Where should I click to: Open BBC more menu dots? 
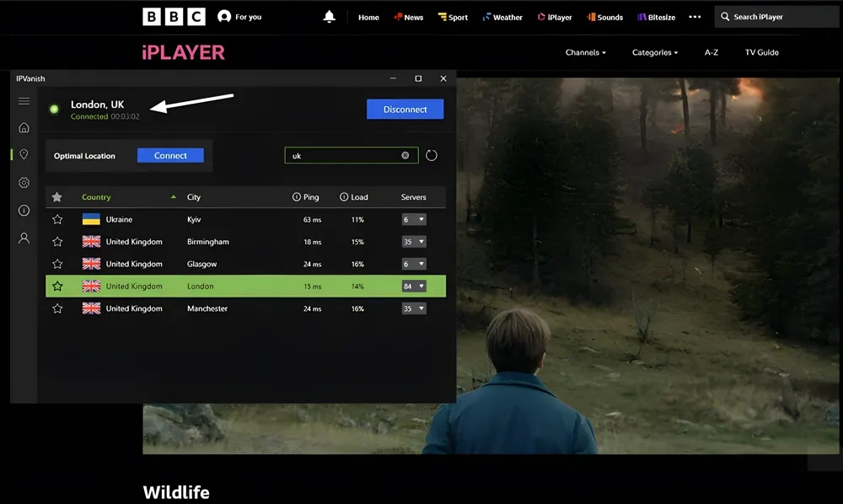point(695,17)
